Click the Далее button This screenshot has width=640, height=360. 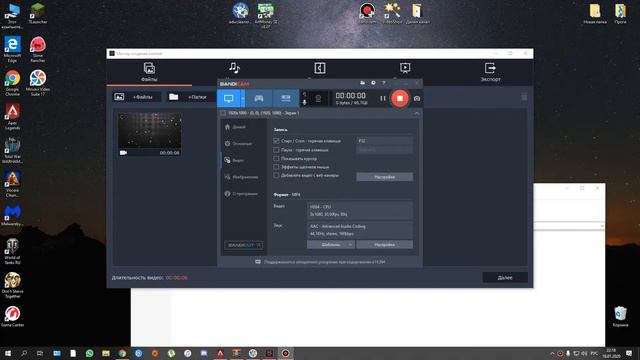505,278
